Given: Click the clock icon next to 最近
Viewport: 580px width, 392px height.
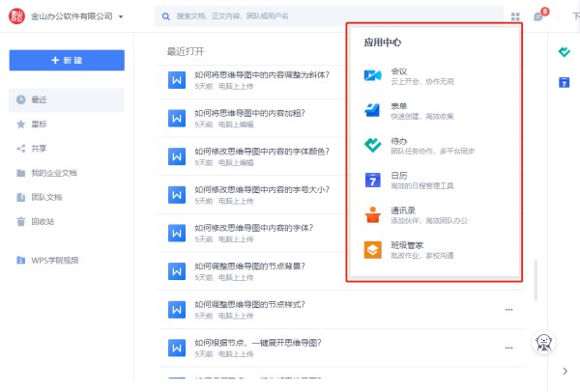Looking at the screenshot, I should click(21, 99).
